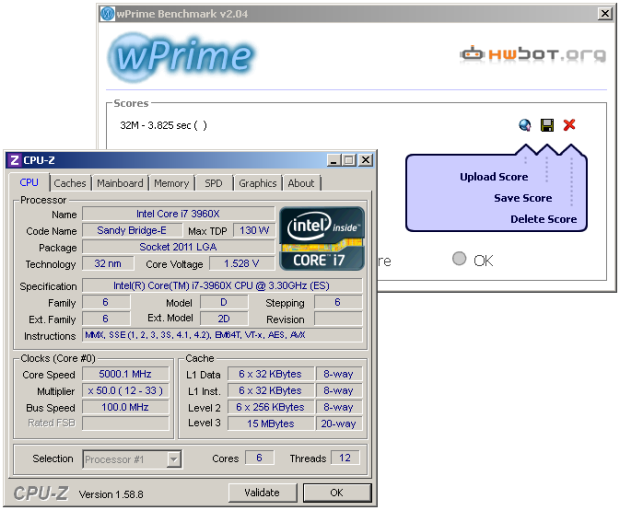Click the Package field Socket 2011 LGA

178,247
